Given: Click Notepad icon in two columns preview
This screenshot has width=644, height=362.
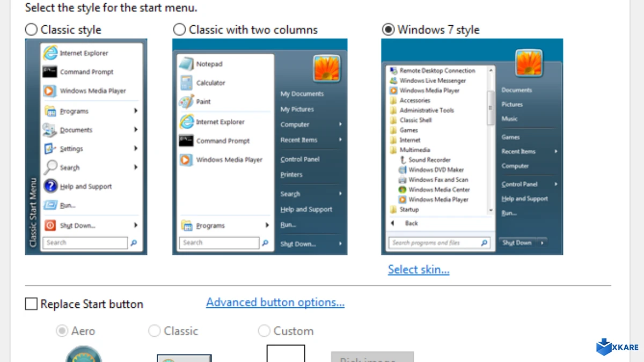Looking at the screenshot, I should (186, 64).
